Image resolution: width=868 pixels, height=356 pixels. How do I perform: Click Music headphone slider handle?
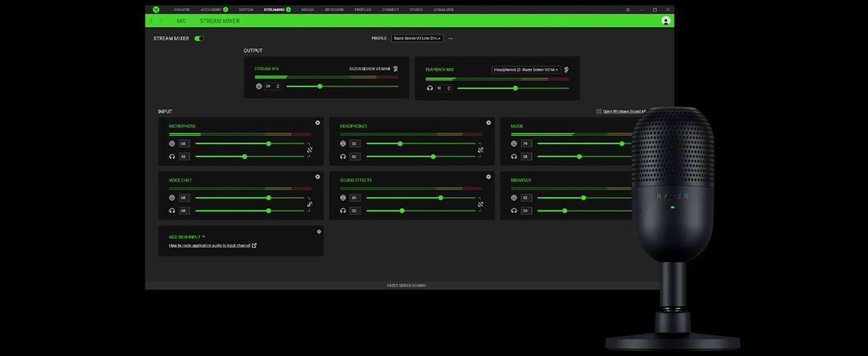tap(579, 156)
